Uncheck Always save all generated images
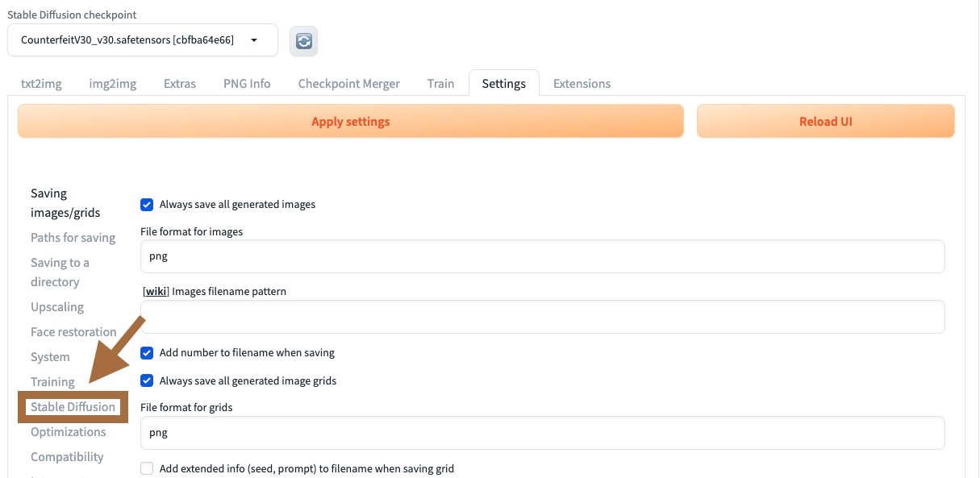Image resolution: width=980 pixels, height=478 pixels. (x=147, y=205)
